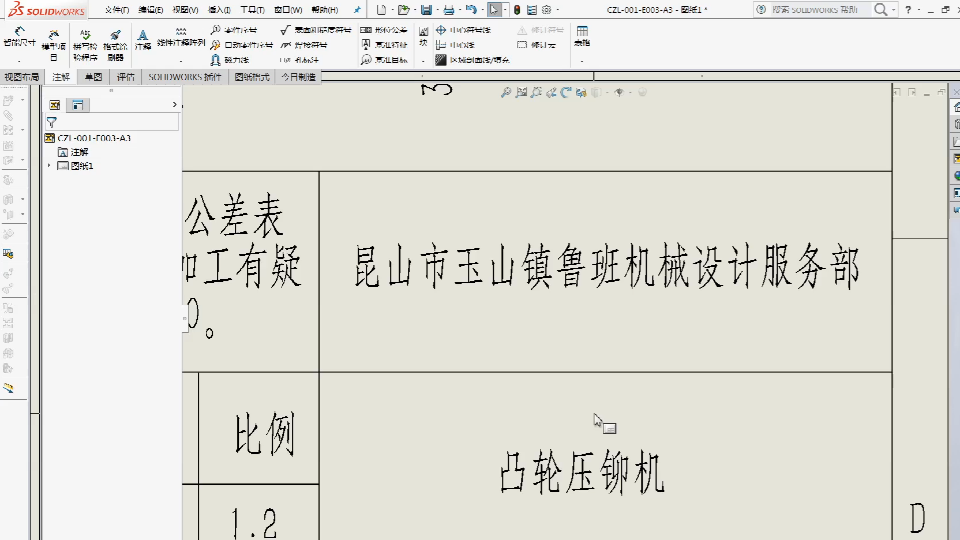Insert Hole Callout annotation
This screenshot has height=540, width=960.
300,60
